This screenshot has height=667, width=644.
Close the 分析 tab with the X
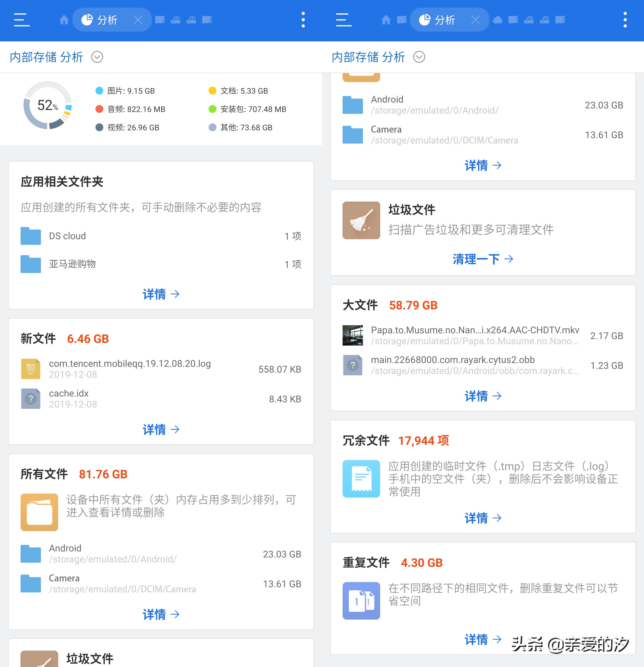coord(139,19)
